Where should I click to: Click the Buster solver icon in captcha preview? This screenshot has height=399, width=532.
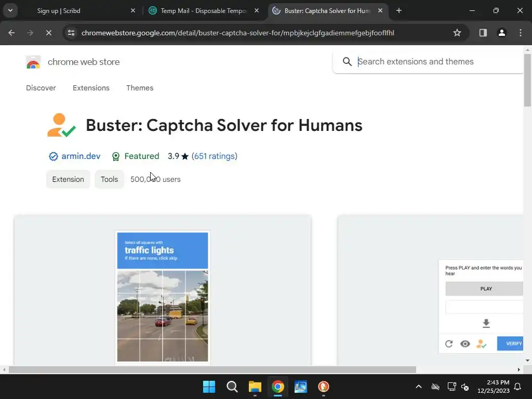(x=481, y=344)
